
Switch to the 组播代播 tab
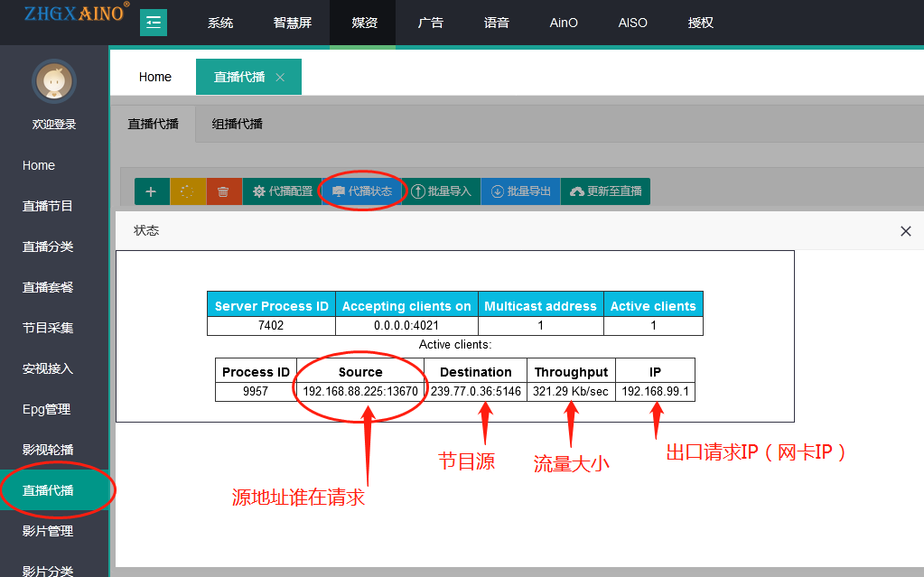(237, 124)
